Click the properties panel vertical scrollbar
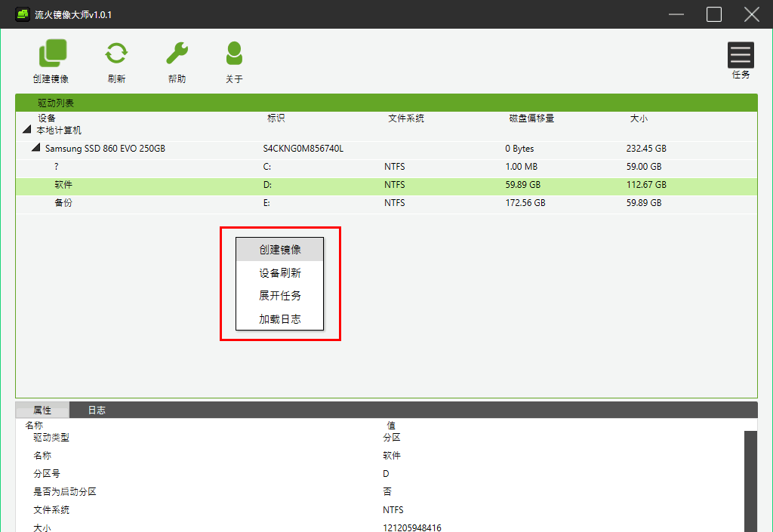The height and width of the screenshot is (532, 773). coord(750,481)
